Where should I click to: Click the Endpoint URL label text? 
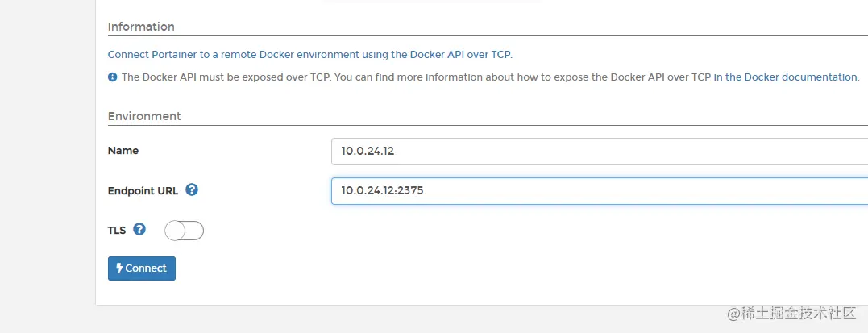[143, 191]
